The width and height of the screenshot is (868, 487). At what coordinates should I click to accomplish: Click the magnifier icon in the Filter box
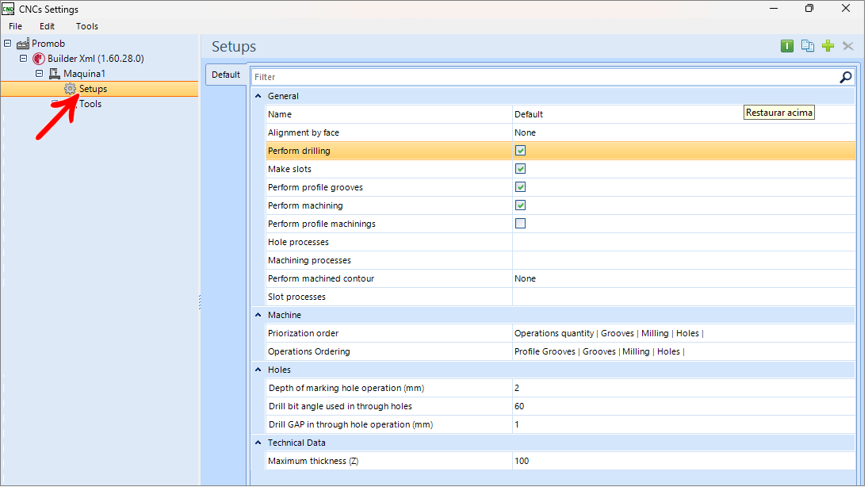click(845, 77)
